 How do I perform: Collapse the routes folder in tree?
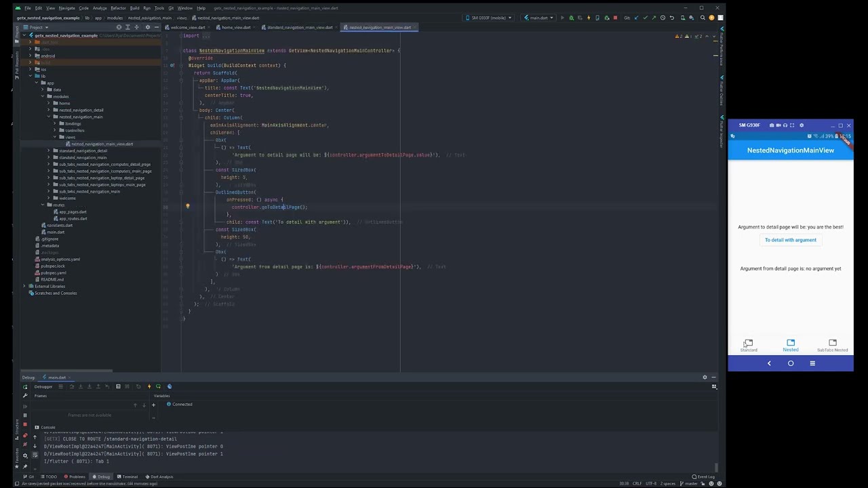42,205
